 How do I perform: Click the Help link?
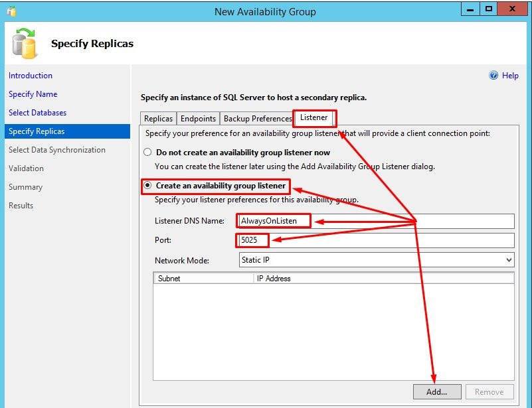click(510, 76)
